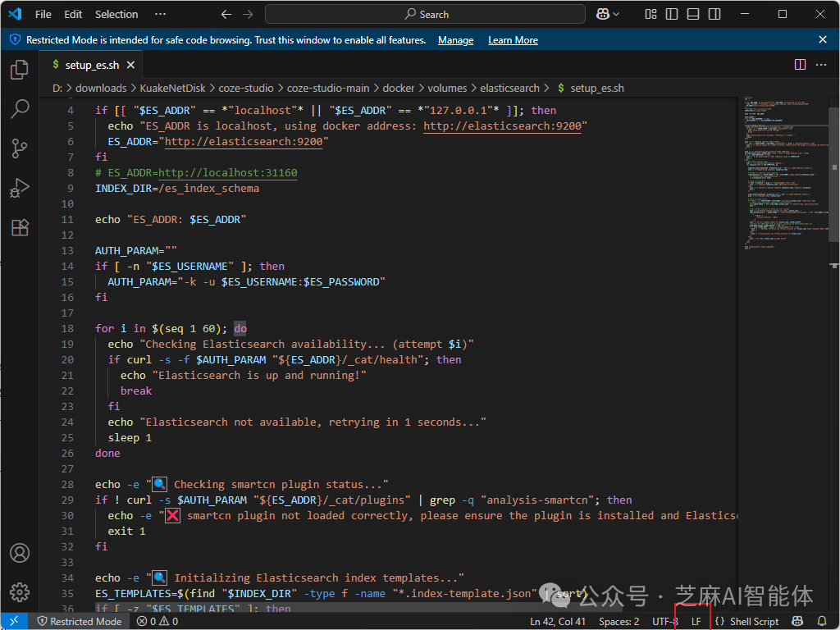This screenshot has height=630, width=840.
Task: Click breadcrumb folder coze-studio
Action: click(x=246, y=88)
